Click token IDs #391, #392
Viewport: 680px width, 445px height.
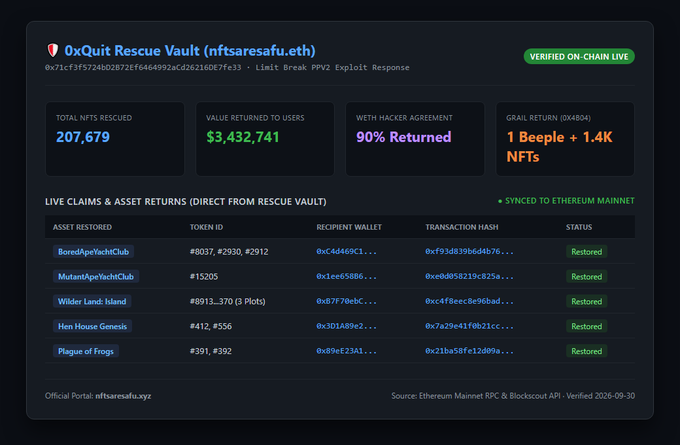(211, 351)
